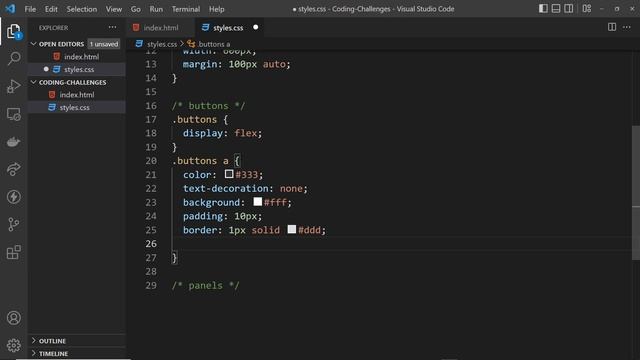This screenshot has height=360, width=640.
Task: Open the Accounts menu icon
Action: [x=13, y=318]
